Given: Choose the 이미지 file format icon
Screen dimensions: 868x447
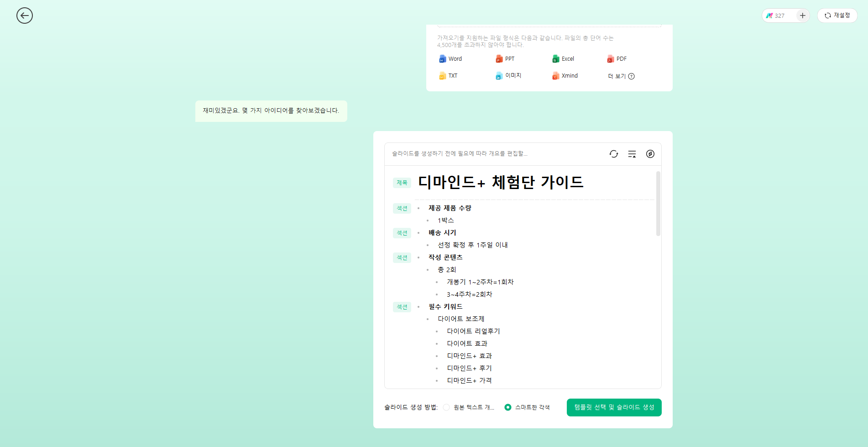Looking at the screenshot, I should point(499,76).
